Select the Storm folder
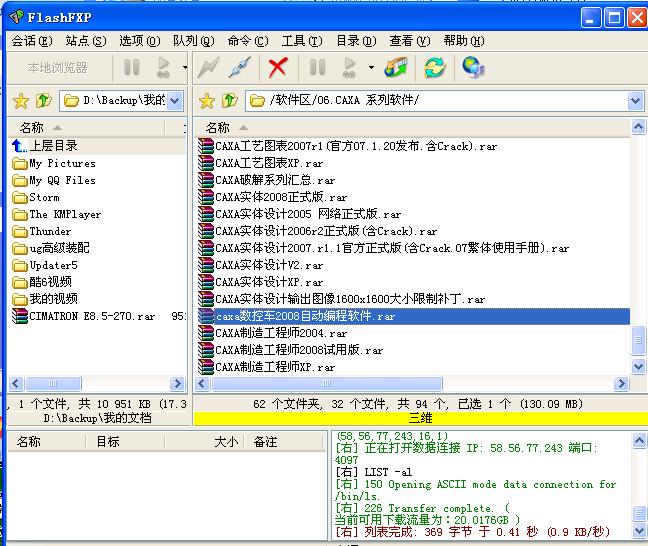The width and height of the screenshot is (648, 546). point(36,198)
